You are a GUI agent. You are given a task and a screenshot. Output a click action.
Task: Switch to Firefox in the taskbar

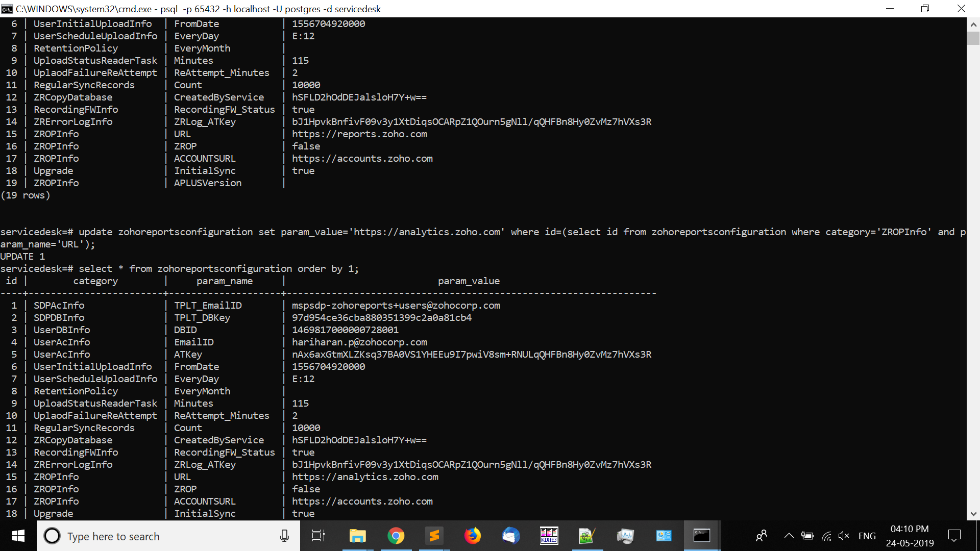pyautogui.click(x=472, y=536)
